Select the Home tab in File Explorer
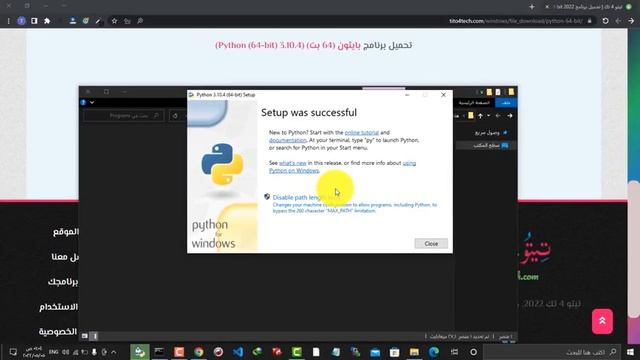Screen dimensions: 640x360 click(x=474, y=103)
